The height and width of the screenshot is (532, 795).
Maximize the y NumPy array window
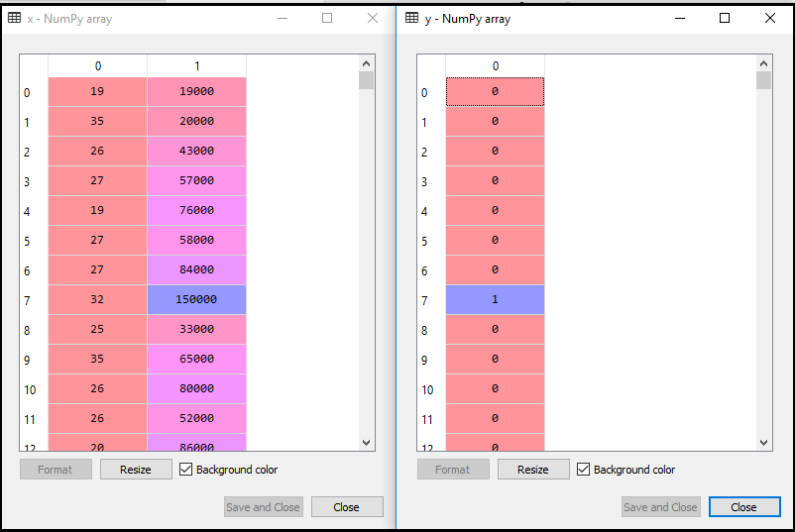pyautogui.click(x=725, y=18)
